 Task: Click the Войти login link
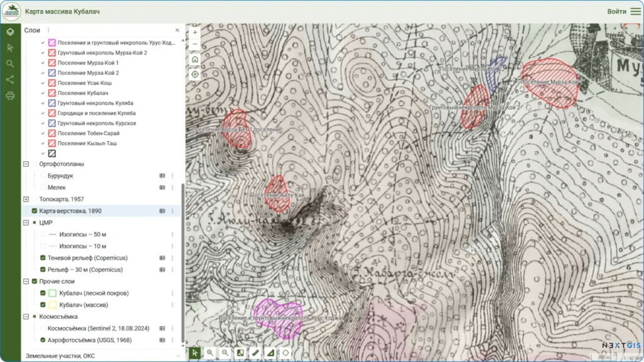point(616,11)
